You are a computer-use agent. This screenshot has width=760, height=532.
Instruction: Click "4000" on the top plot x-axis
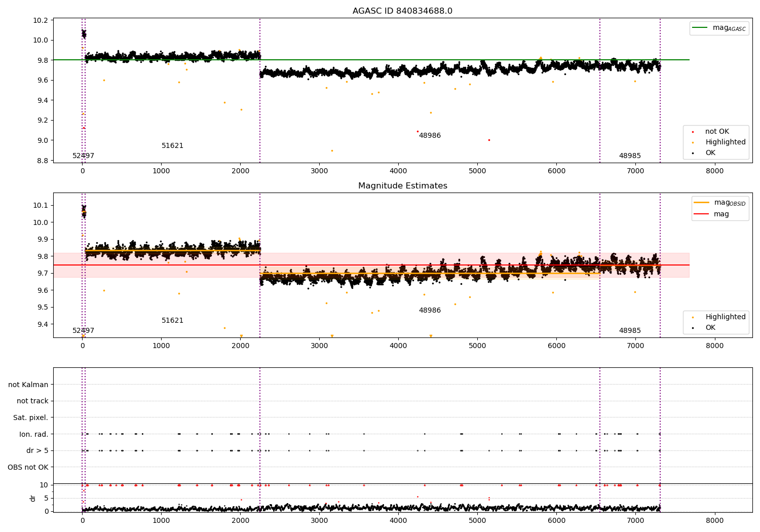click(398, 171)
